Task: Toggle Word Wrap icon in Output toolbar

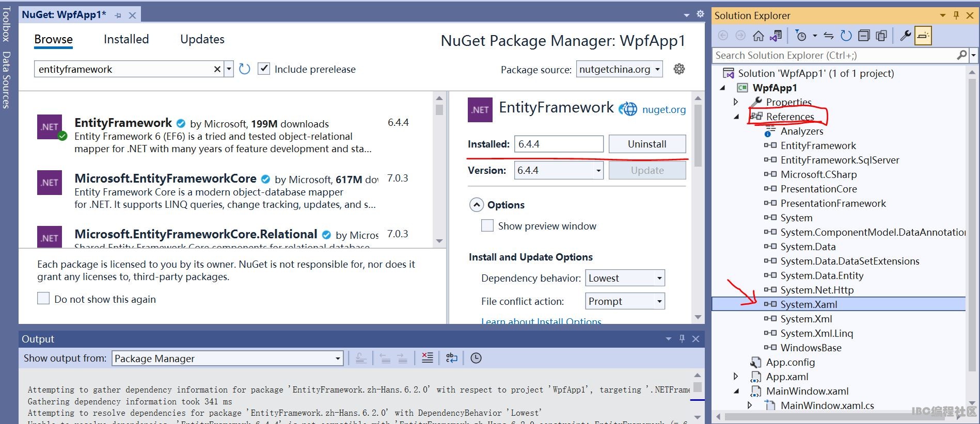Action: click(452, 358)
